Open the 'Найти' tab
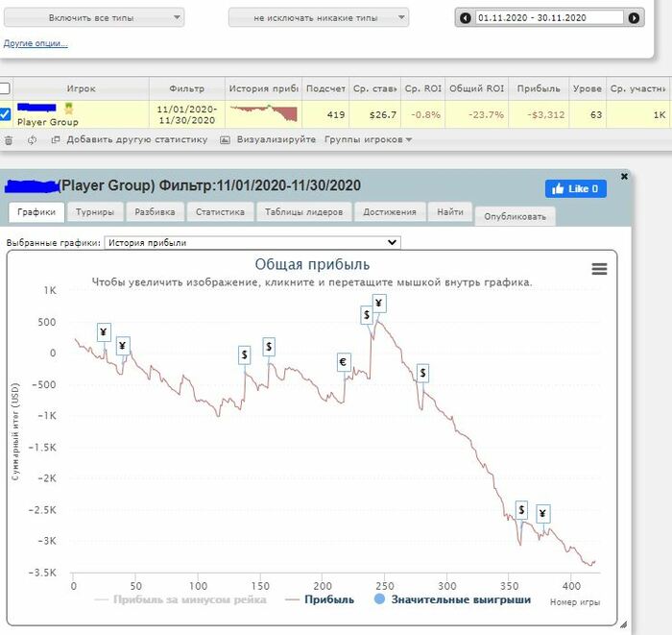 450,212
